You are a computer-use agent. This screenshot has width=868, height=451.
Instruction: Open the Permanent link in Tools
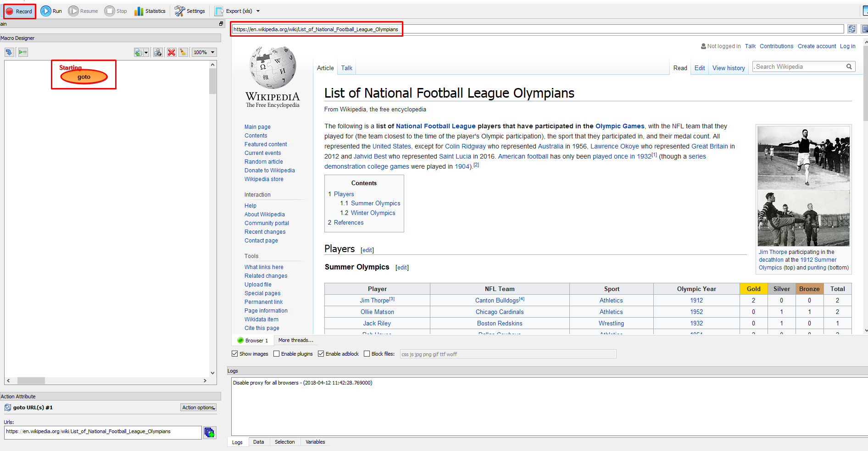(263, 302)
